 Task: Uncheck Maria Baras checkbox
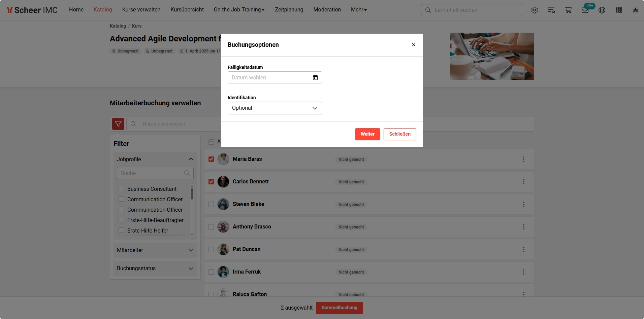211,159
